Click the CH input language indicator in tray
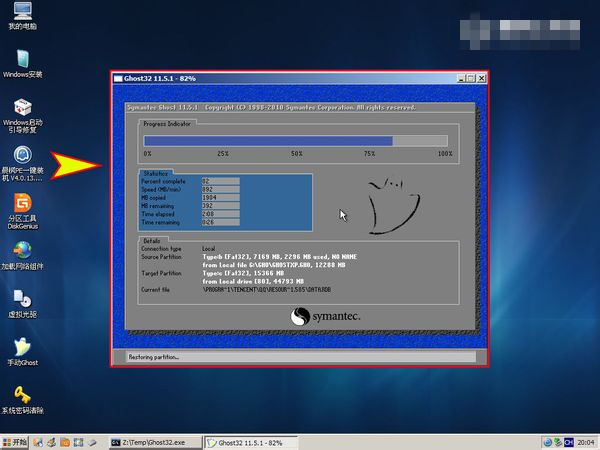This screenshot has width=600, height=450. coord(569,441)
